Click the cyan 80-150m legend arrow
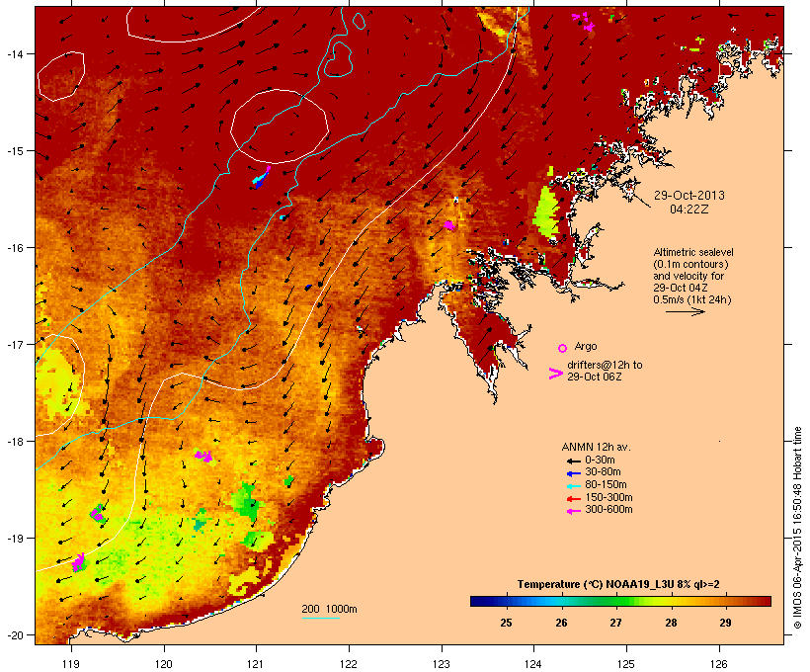This screenshot has height=672, width=810. tap(573, 486)
